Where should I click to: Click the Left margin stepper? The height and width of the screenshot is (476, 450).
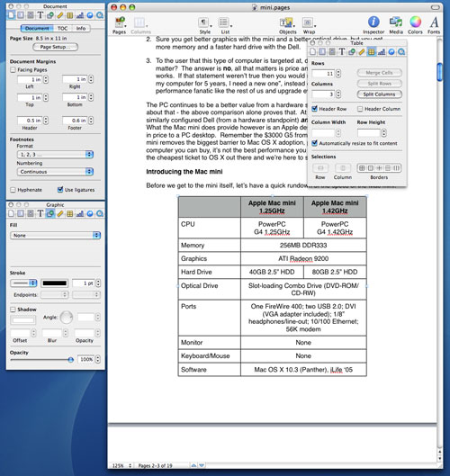(x=46, y=79)
